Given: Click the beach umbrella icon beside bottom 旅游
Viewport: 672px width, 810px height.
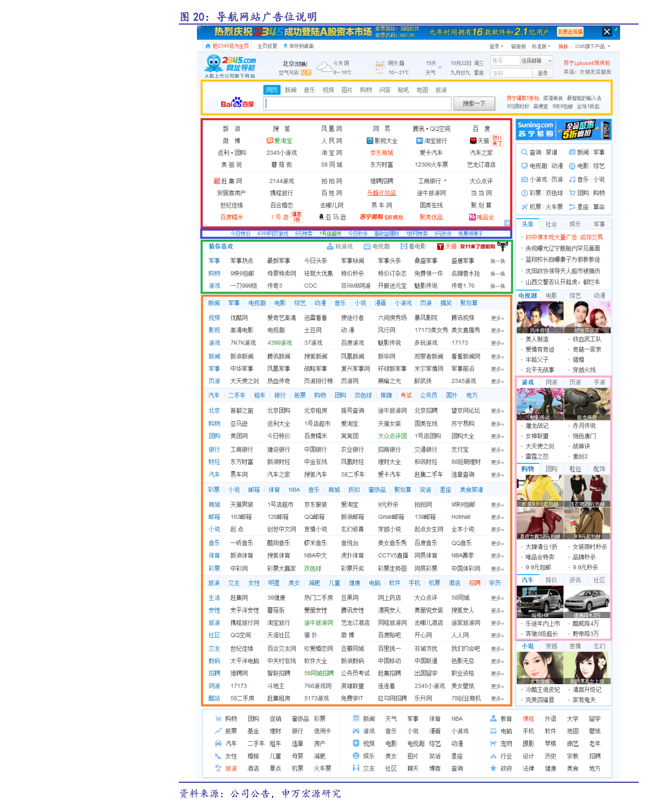Looking at the screenshot, I should coord(218,768).
